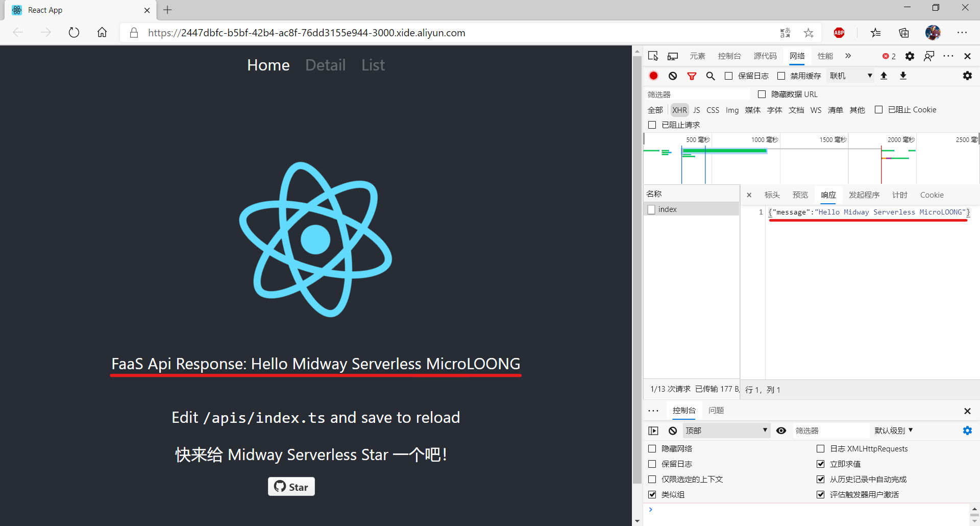
Task: Uncheck the 立即求值 checkbox
Action: click(821, 464)
